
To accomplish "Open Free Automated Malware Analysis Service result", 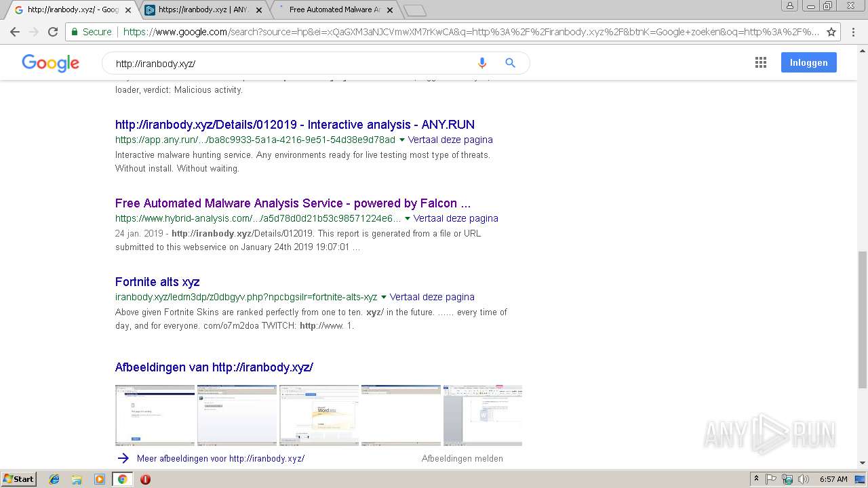I will click(x=293, y=203).
